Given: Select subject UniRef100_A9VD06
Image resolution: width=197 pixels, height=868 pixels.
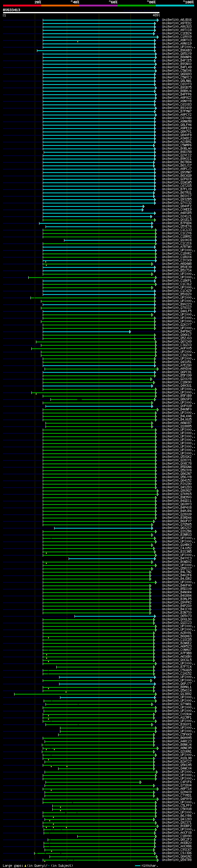Looking at the screenshot, I should (176, 369).
